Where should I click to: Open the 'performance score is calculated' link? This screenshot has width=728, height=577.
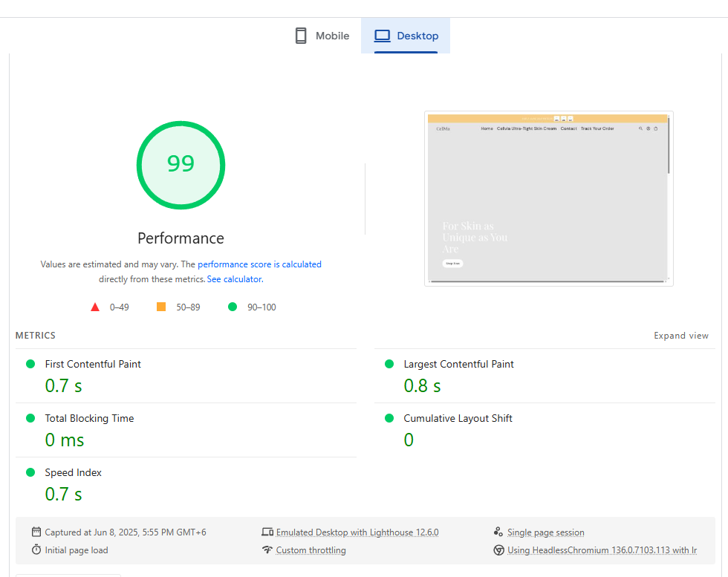click(x=259, y=264)
